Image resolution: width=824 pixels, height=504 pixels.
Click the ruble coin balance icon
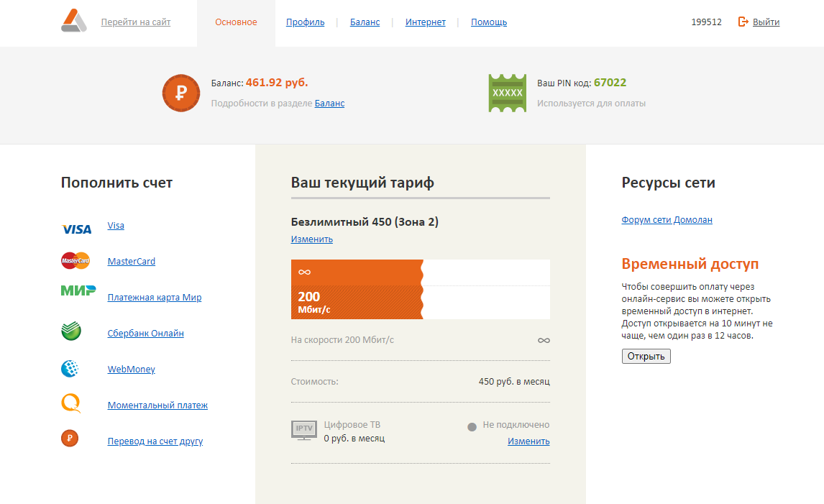click(180, 93)
